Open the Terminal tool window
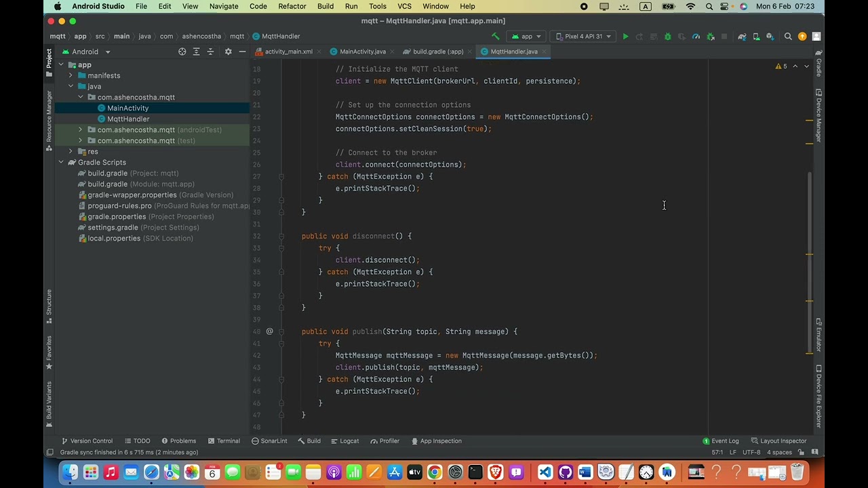868x488 pixels. [224, 441]
